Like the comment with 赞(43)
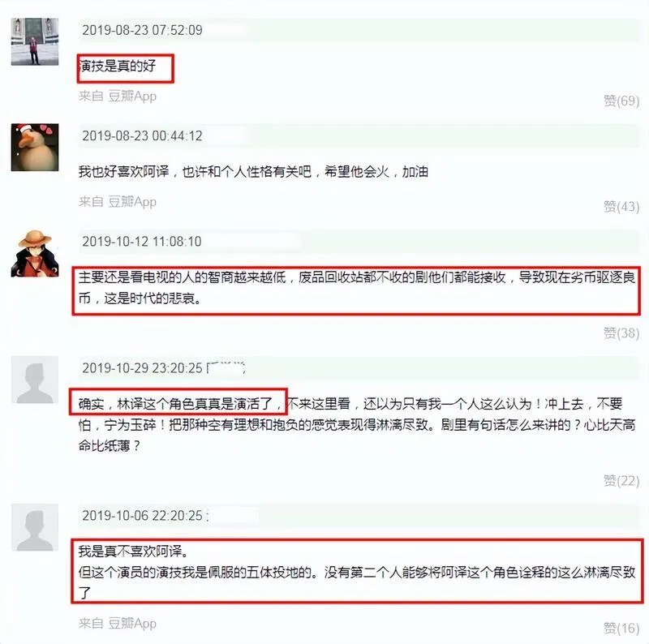Screen dimensions: 649x644 pos(621,206)
